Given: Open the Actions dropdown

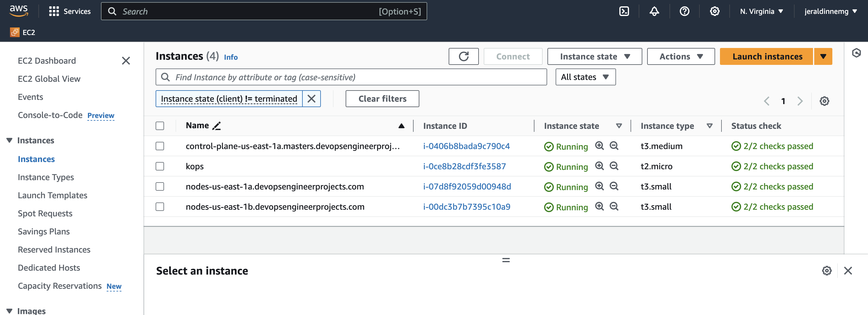Looking at the screenshot, I should [681, 56].
